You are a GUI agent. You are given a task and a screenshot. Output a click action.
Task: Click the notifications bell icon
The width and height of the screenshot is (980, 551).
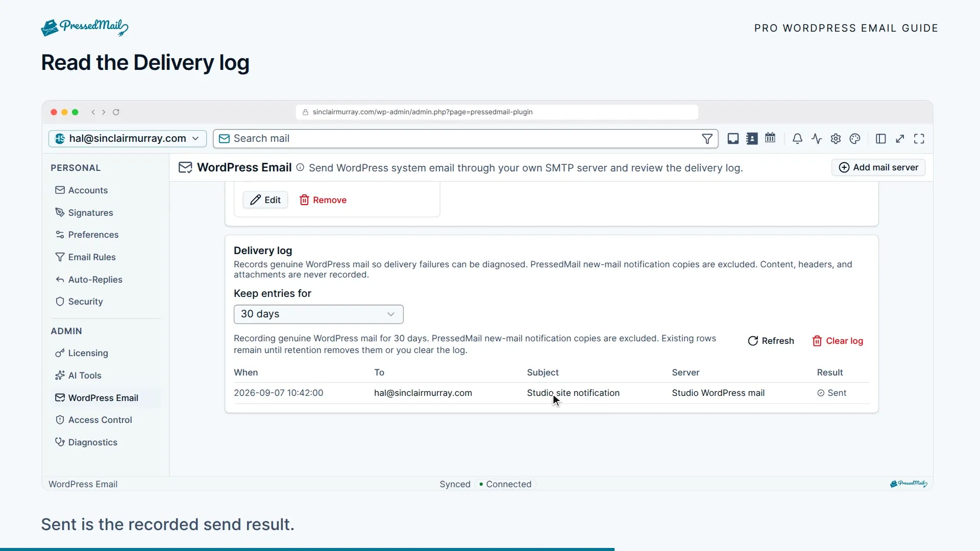(797, 139)
